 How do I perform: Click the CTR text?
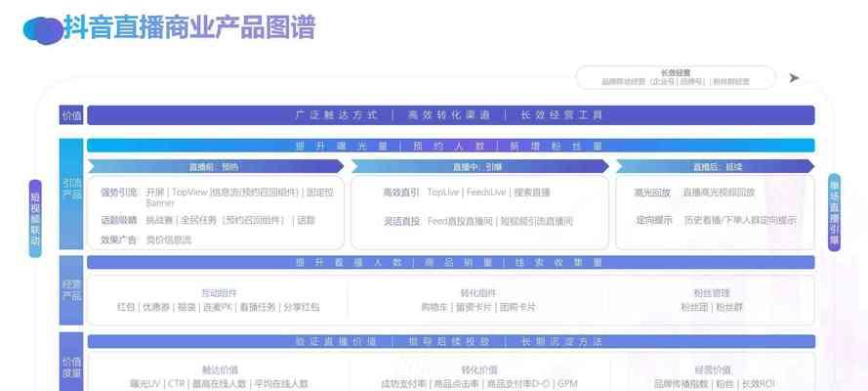(x=176, y=384)
